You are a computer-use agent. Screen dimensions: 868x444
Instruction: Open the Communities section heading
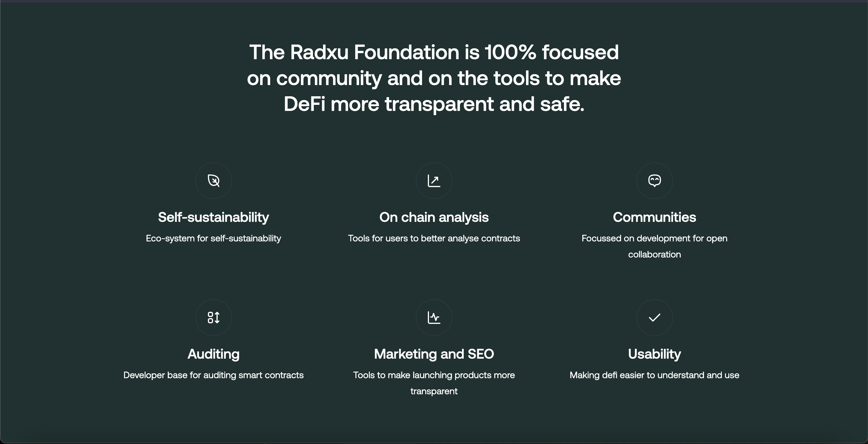[654, 218]
